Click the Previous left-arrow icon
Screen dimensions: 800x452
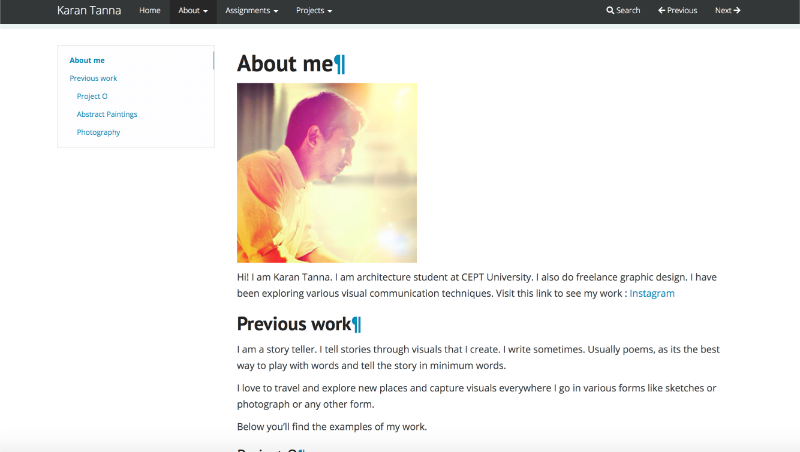[x=662, y=10]
